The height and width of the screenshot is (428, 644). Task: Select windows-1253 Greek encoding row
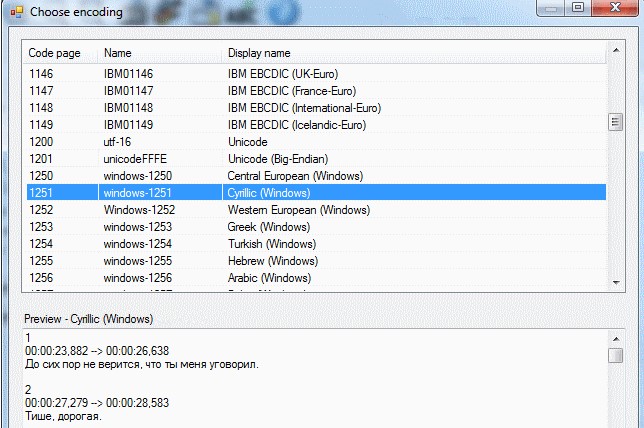coord(316,227)
